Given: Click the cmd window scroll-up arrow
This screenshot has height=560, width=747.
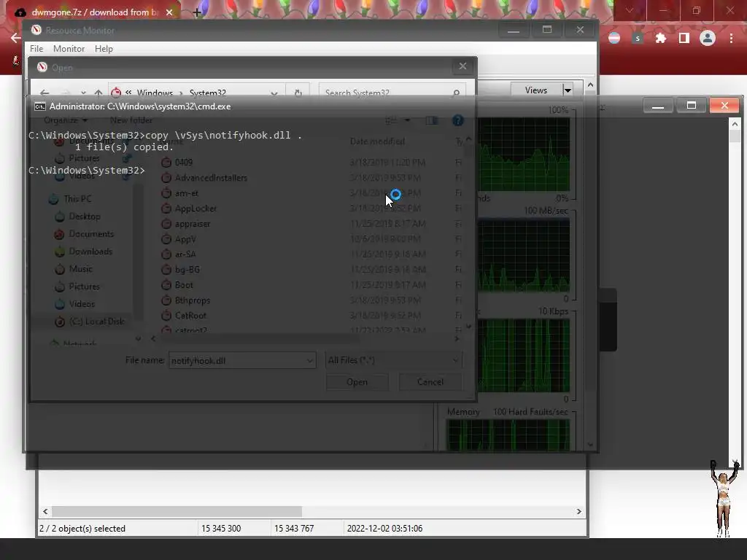Looking at the screenshot, I should point(735,124).
